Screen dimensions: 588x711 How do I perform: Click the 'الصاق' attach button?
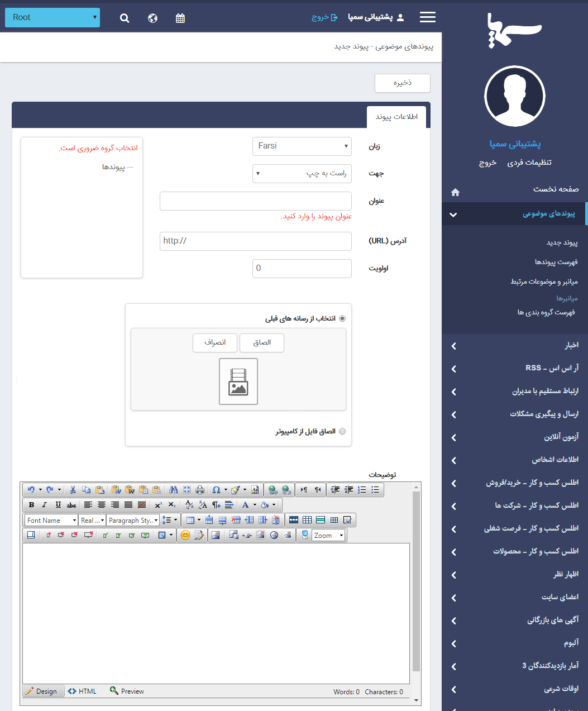262,343
